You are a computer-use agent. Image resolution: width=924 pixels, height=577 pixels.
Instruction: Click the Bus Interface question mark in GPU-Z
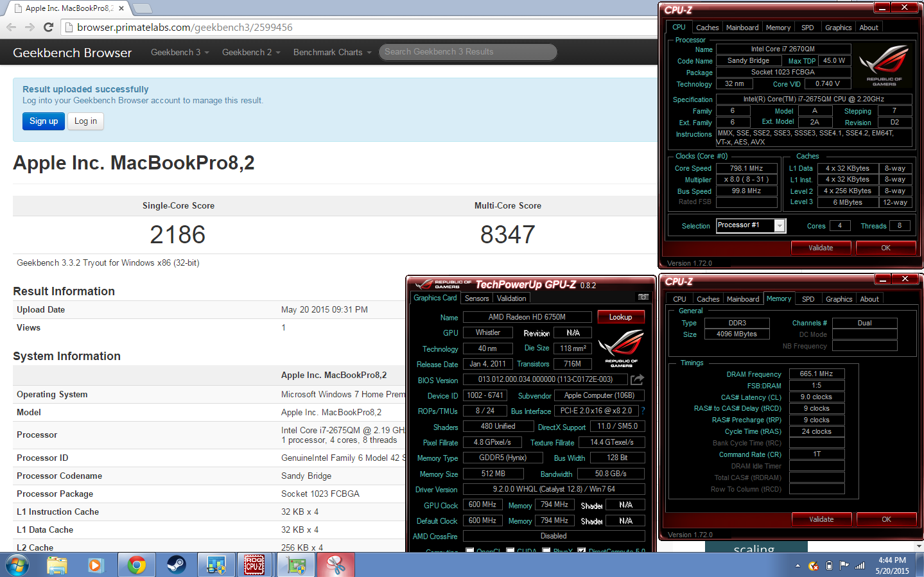point(643,411)
